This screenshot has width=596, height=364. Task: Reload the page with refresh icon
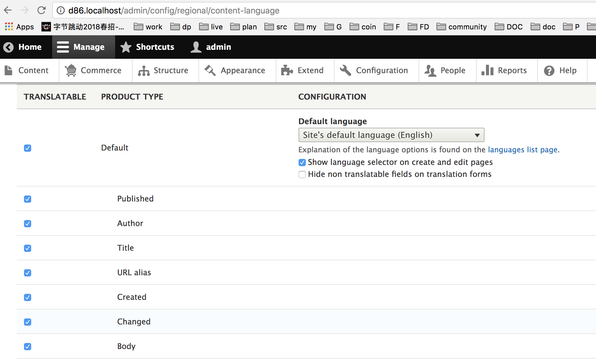click(x=41, y=10)
